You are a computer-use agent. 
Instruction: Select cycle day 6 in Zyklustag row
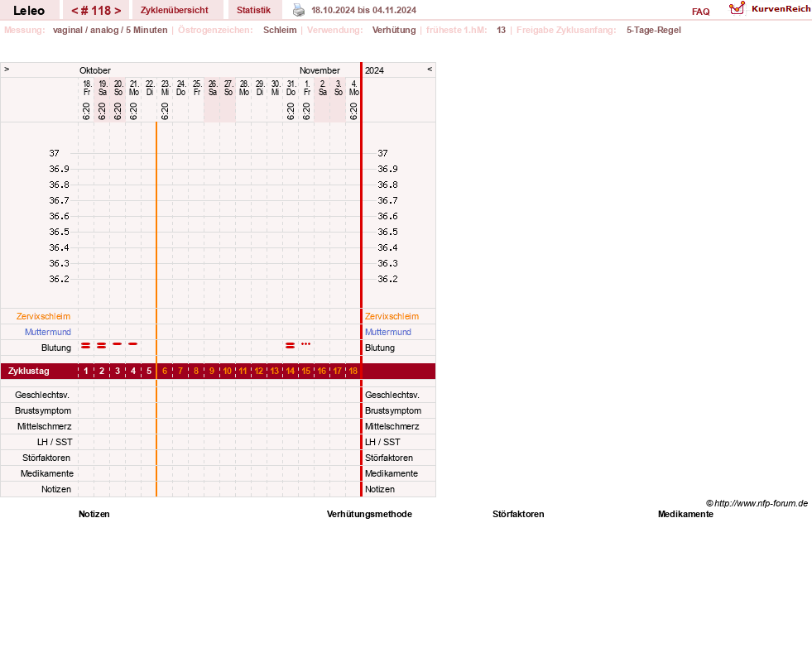(x=165, y=371)
